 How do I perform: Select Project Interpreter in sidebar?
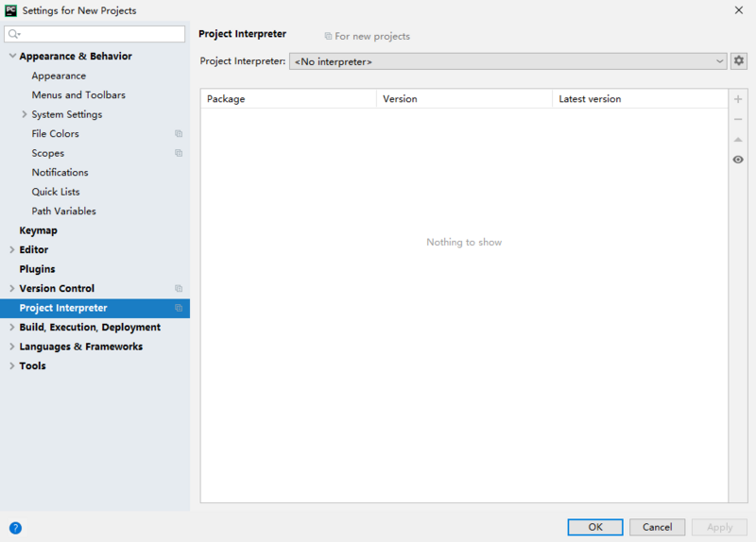click(95, 308)
